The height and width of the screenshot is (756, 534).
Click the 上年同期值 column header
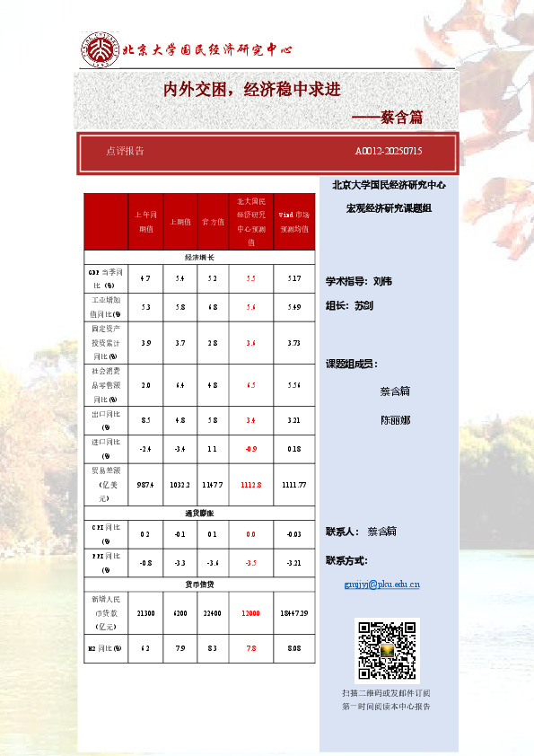pos(146,222)
